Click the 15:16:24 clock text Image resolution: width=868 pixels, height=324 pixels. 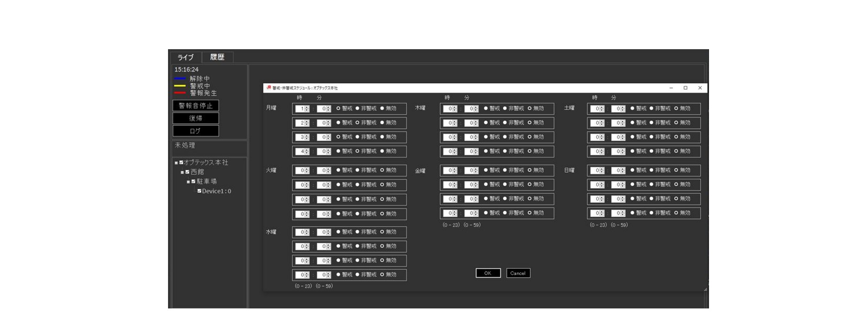(x=186, y=70)
